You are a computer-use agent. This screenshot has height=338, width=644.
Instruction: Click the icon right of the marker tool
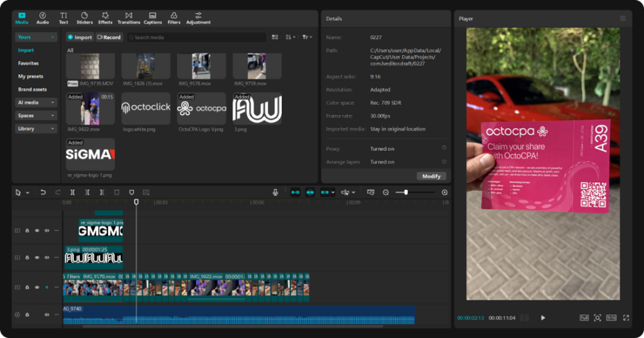point(146,192)
